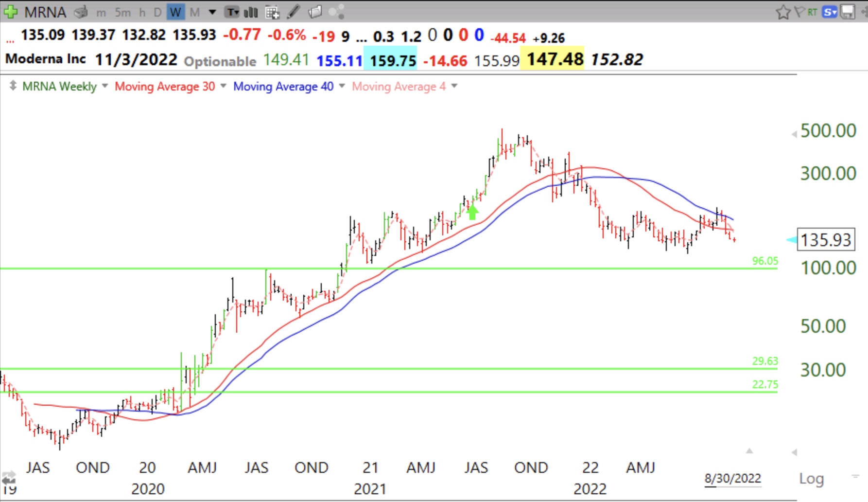Click the small up triangle above the date
Image resolution: width=868 pixels, height=502 pixels.
[749, 451]
